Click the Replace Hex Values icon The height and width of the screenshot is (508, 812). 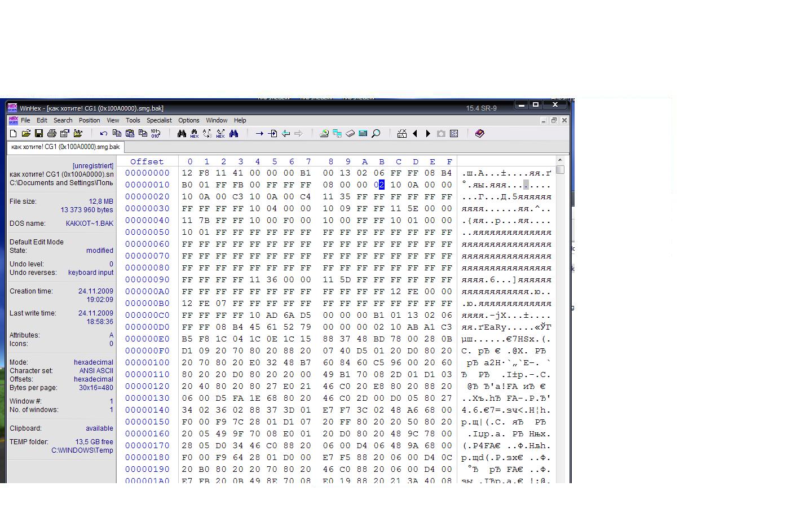click(x=220, y=134)
